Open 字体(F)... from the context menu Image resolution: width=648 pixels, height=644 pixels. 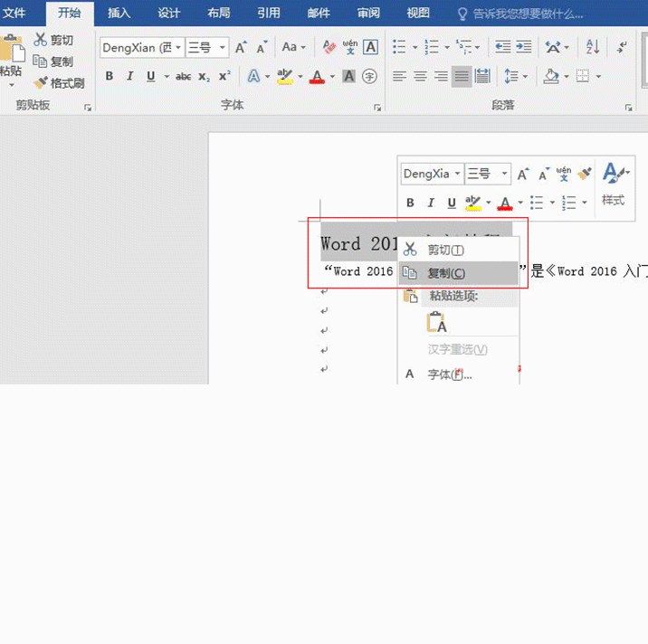pyautogui.click(x=458, y=374)
